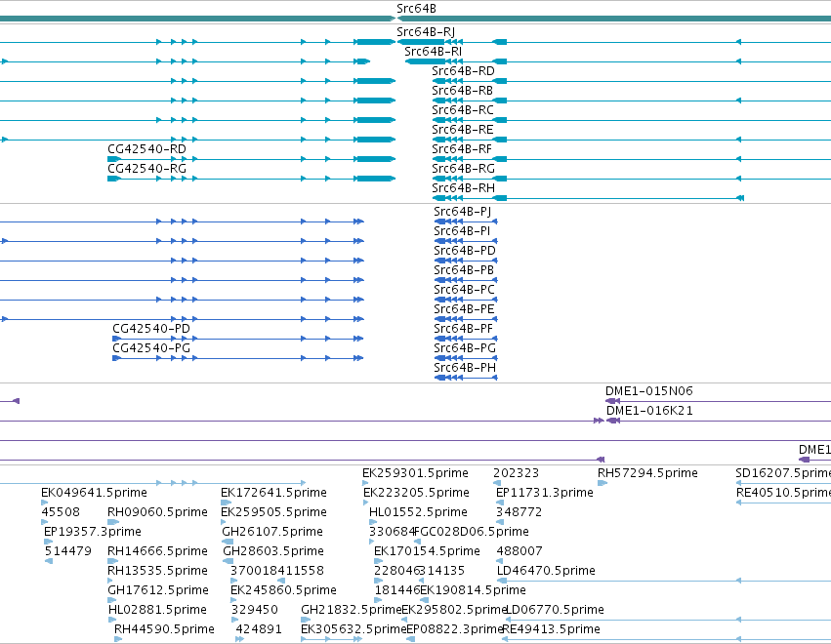
Task: Click the 348772 feature label
Action: click(519, 512)
